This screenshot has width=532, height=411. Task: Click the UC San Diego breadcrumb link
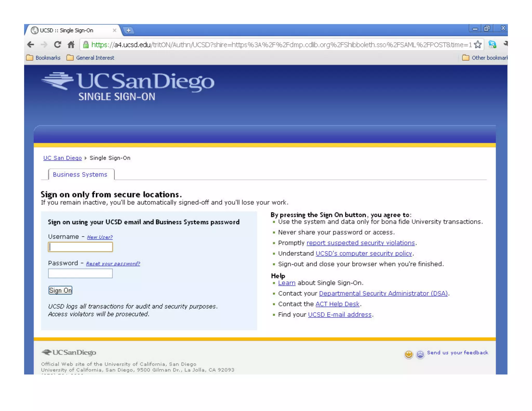(62, 158)
